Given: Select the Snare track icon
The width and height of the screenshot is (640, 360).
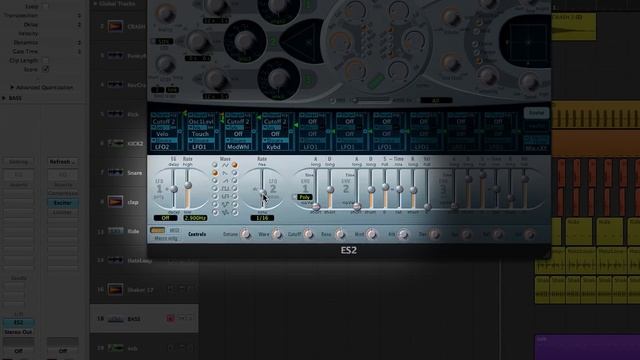Looking at the screenshot, I should coord(115,173).
